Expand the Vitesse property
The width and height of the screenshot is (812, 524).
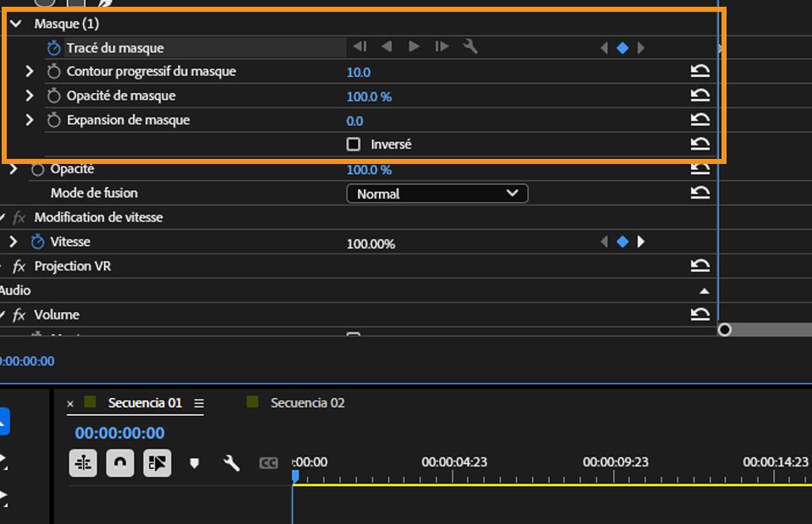[x=14, y=241]
